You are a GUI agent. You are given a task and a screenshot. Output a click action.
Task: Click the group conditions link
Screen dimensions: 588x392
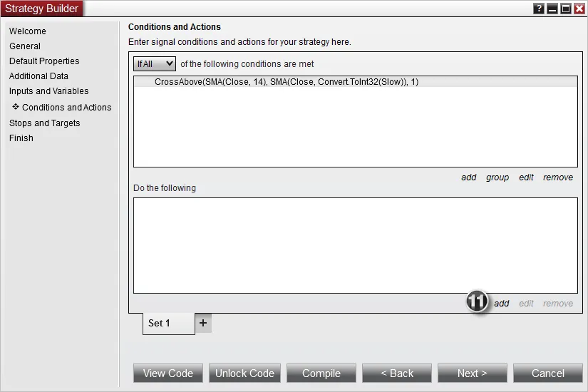497,177
